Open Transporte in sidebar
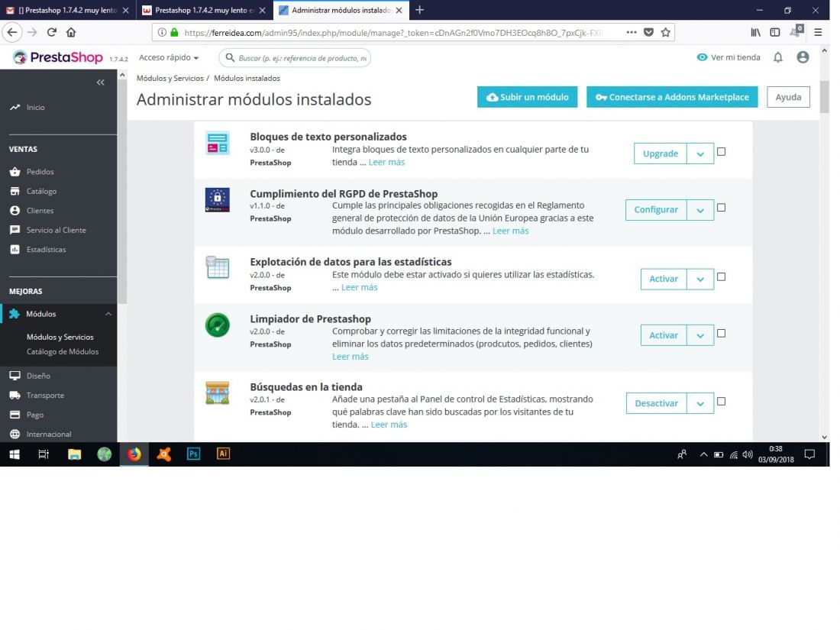840x630 pixels. 46,396
